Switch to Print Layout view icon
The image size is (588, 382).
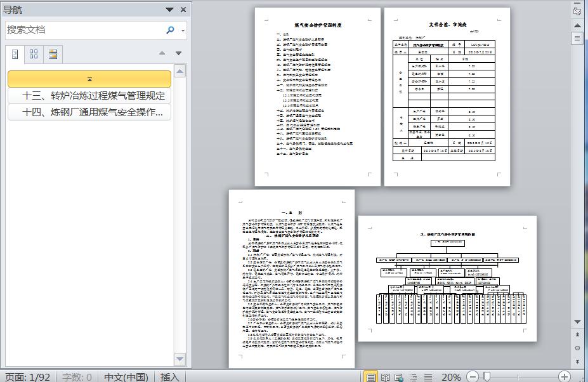coord(371,377)
